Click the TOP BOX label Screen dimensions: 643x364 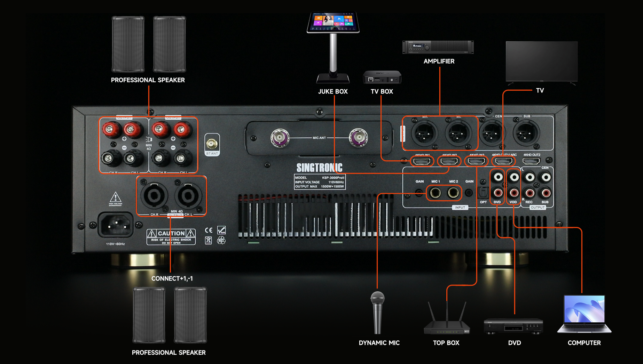tap(446, 343)
